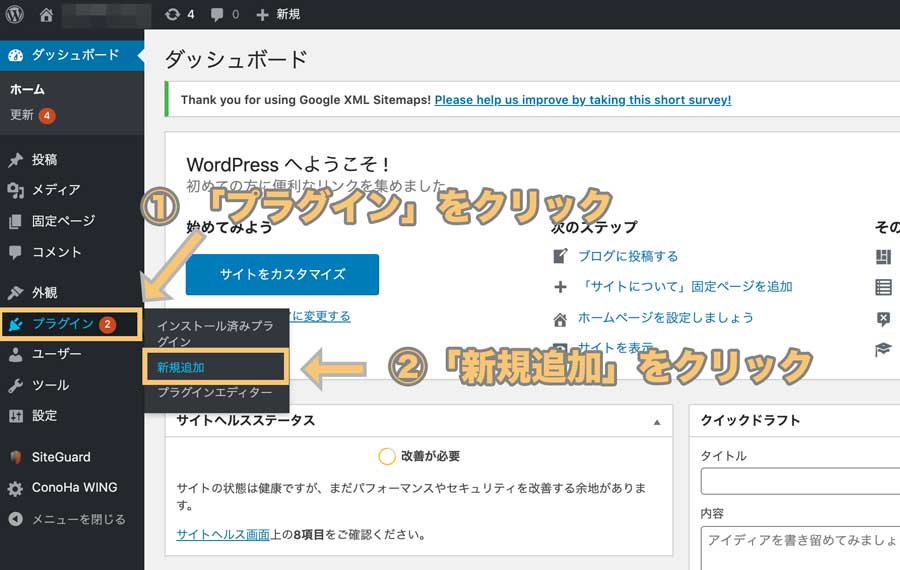Collapse the サイトヘルスステータス panel

tap(657, 422)
